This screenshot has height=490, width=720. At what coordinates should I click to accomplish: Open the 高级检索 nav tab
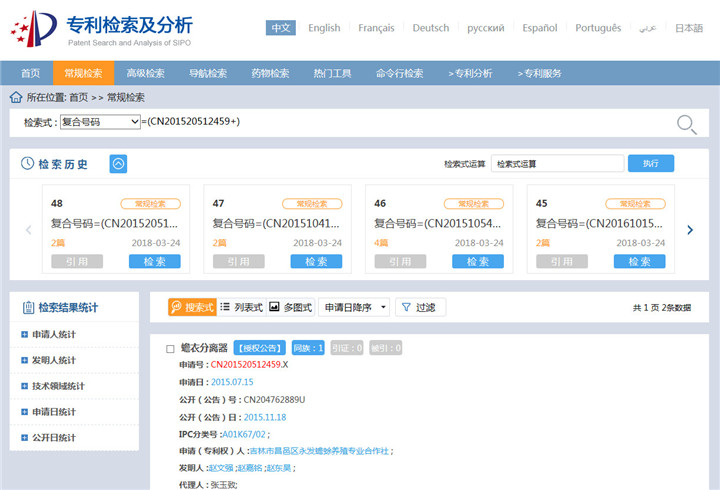pyautogui.click(x=146, y=73)
